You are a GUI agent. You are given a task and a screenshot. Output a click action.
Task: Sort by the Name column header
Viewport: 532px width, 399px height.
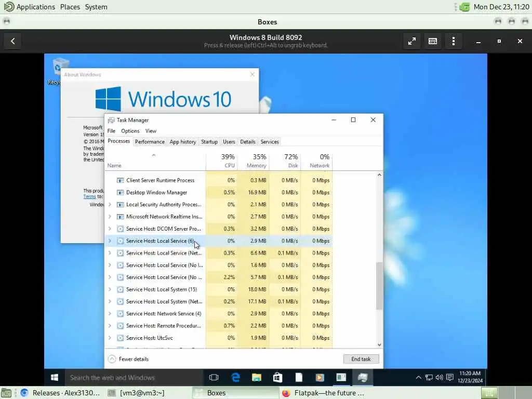[155, 161]
